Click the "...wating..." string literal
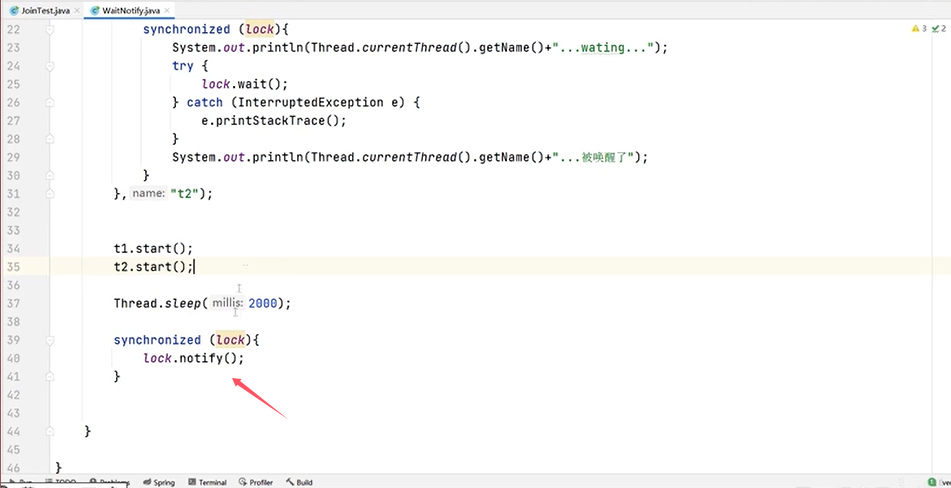This screenshot has height=488, width=951. coord(602,47)
